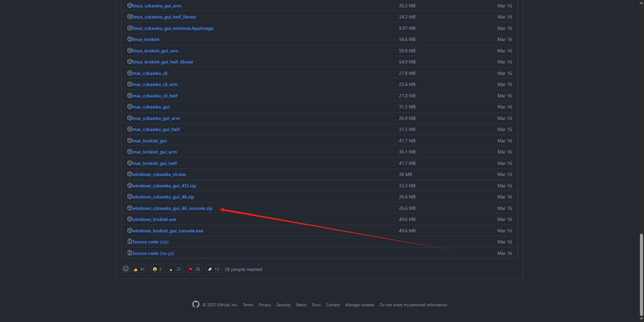Download mac_czkawka_gui_arm
The image size is (644, 322).
[x=156, y=118]
